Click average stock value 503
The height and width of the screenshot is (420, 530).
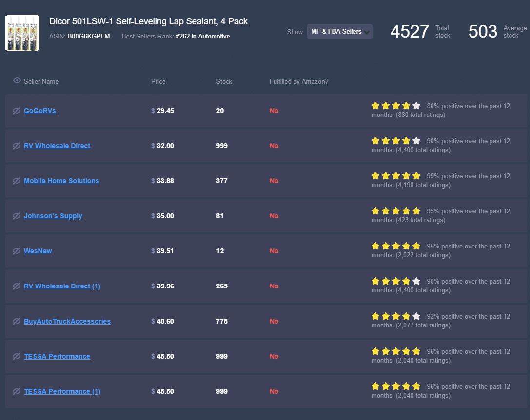click(x=483, y=32)
